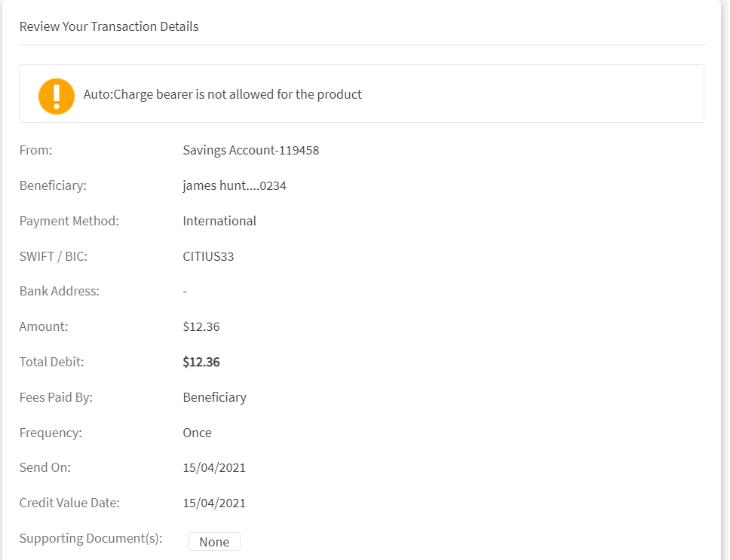Click the charge bearer not allowed alert message
Viewport: 730px width, 560px height.
tap(222, 95)
